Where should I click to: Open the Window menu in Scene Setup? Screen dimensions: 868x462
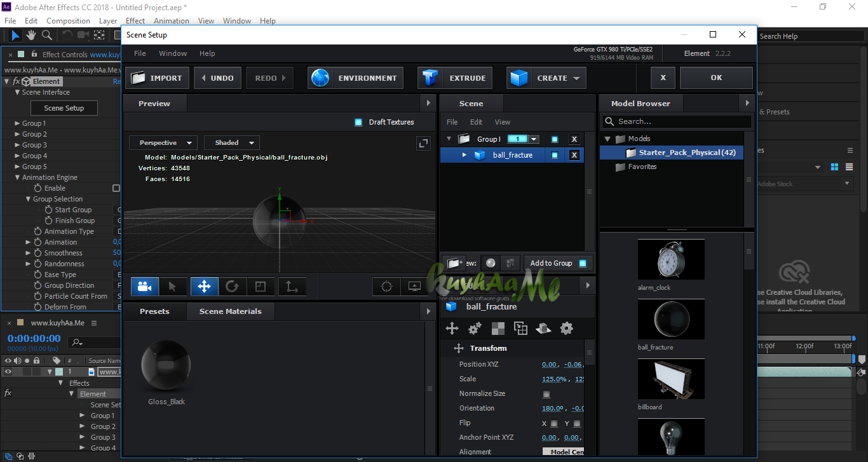172,53
